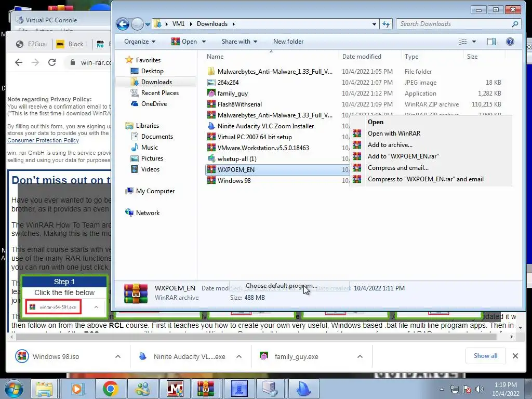Expand options for Windows 98.iso download
The height and width of the screenshot is (399, 532).
point(118,356)
